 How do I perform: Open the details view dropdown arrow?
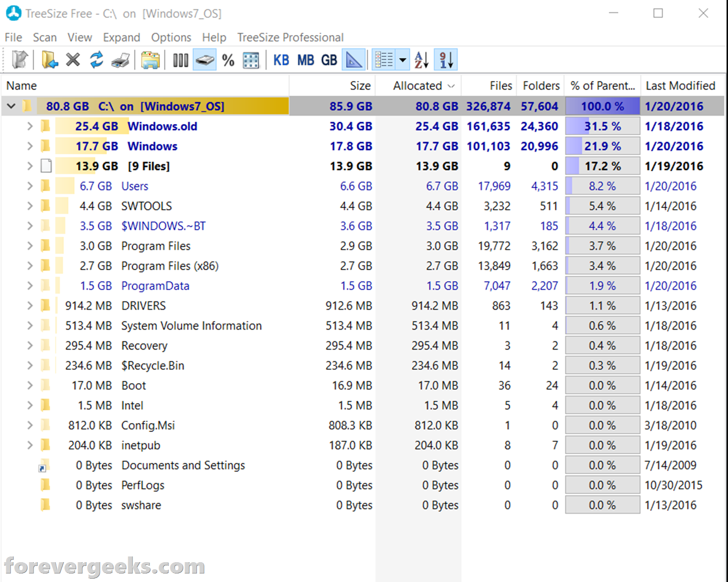click(403, 60)
